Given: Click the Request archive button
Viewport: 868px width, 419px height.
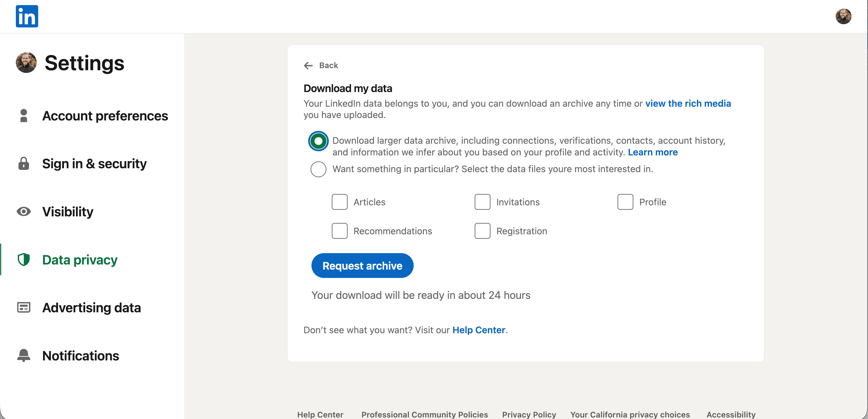Looking at the screenshot, I should click(x=362, y=265).
